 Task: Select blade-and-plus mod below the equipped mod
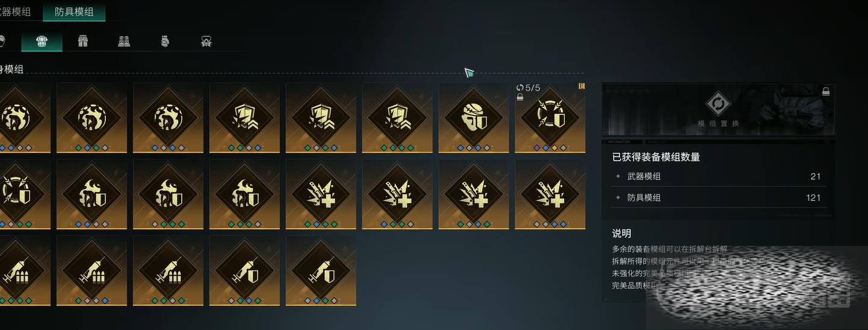click(550, 194)
